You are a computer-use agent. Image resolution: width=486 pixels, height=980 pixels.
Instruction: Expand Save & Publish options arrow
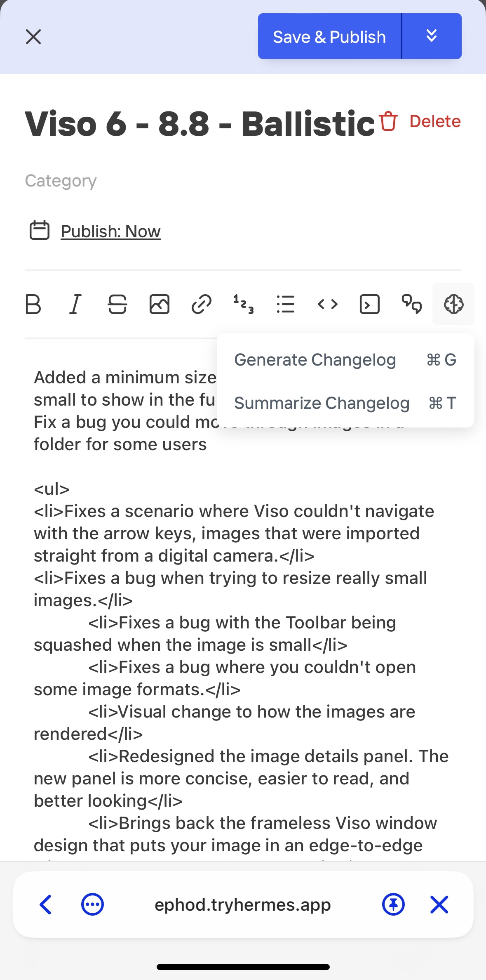[x=432, y=36]
